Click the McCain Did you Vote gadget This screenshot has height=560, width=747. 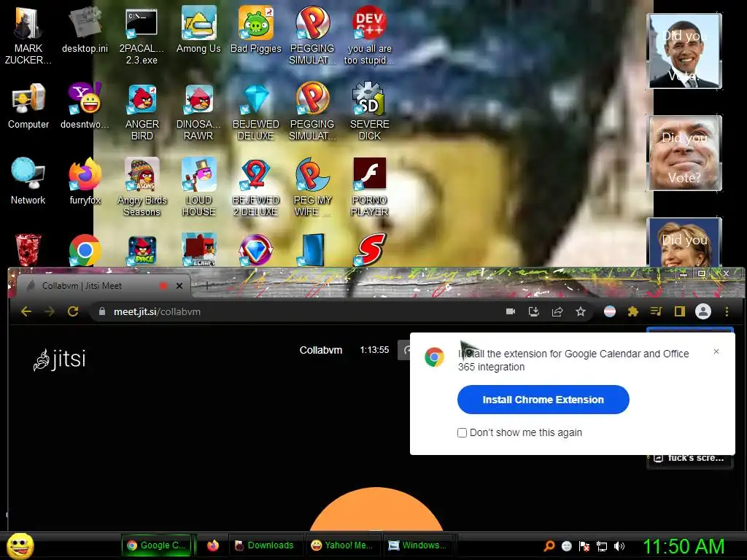(x=684, y=153)
